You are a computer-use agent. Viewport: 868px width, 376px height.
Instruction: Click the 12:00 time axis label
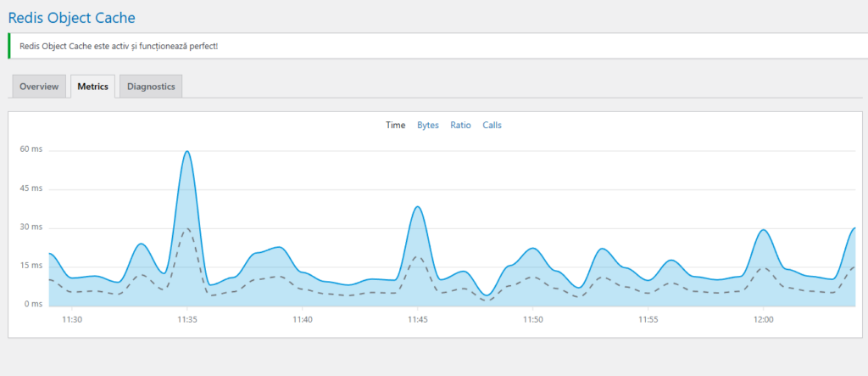764,320
